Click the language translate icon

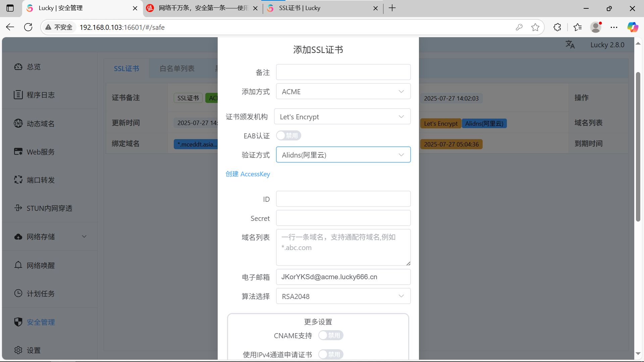[x=570, y=45]
